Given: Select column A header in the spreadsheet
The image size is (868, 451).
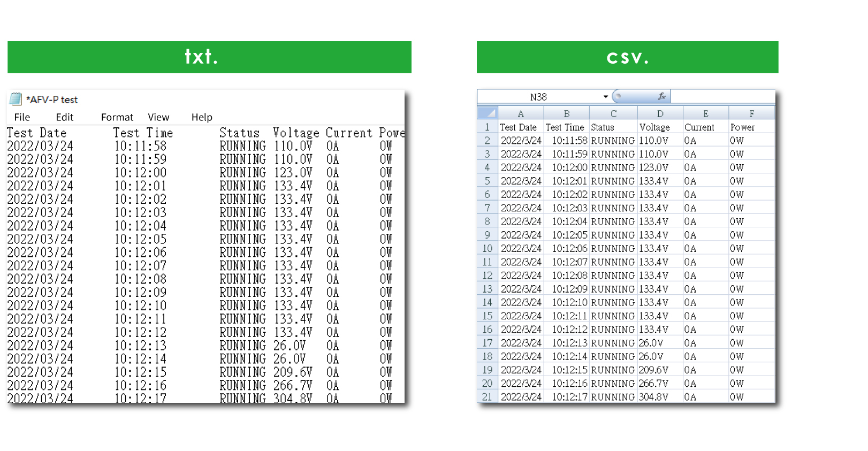Looking at the screenshot, I should pyautogui.click(x=521, y=113).
